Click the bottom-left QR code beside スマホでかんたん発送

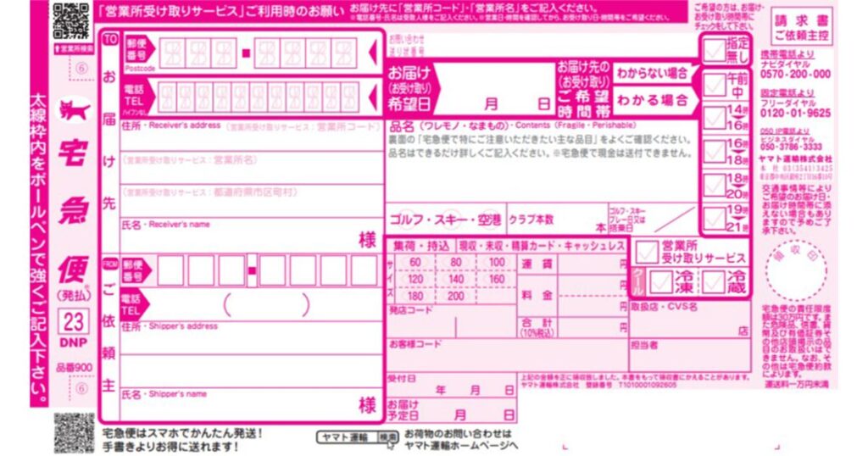click(x=74, y=433)
